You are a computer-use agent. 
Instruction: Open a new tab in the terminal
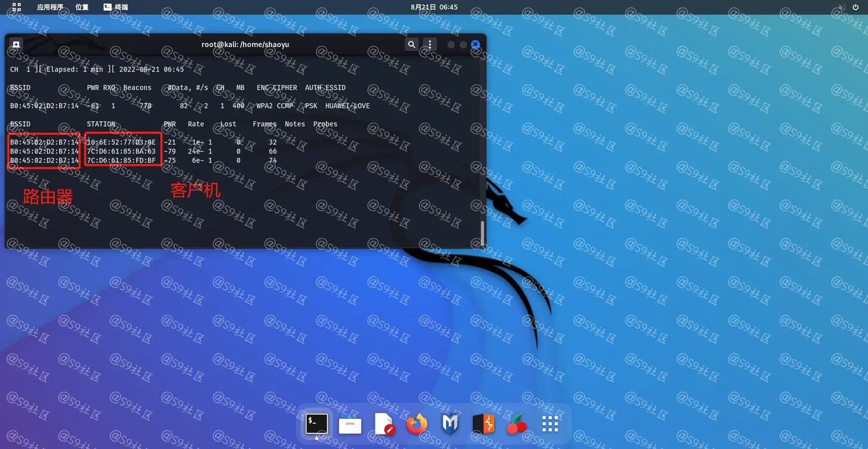(16, 44)
